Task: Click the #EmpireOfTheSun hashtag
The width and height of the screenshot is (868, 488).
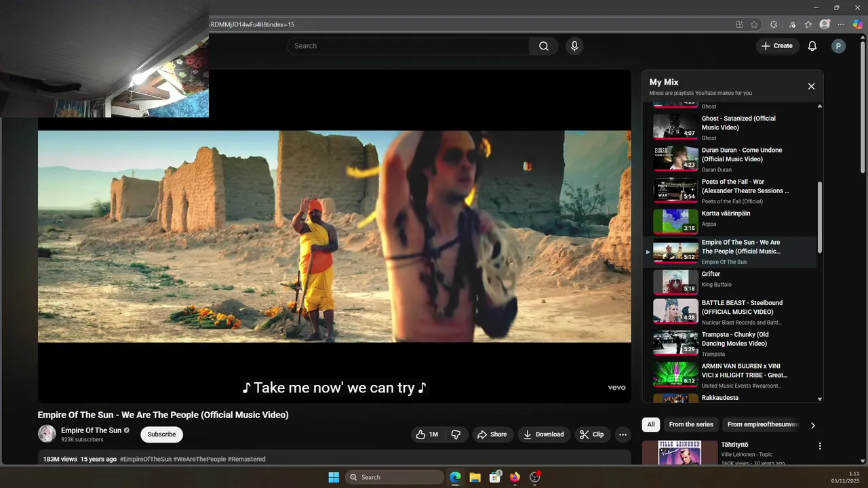Action: coord(146,459)
